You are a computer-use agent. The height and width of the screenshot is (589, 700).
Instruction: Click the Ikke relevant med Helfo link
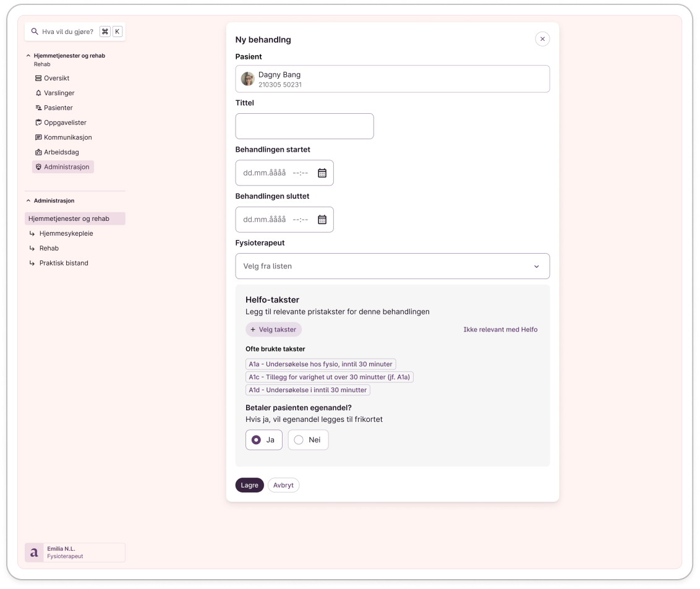500,330
